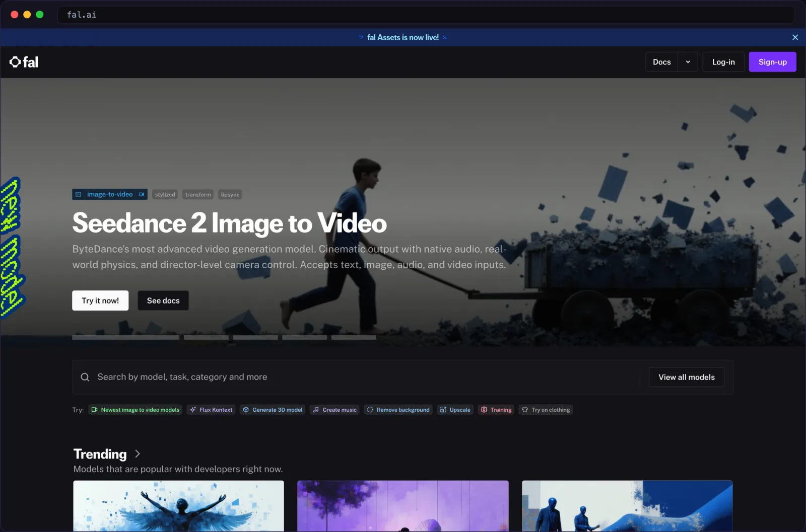Select the first hero carousel progress bar
Screen dimensions: 806x532
(x=125, y=337)
